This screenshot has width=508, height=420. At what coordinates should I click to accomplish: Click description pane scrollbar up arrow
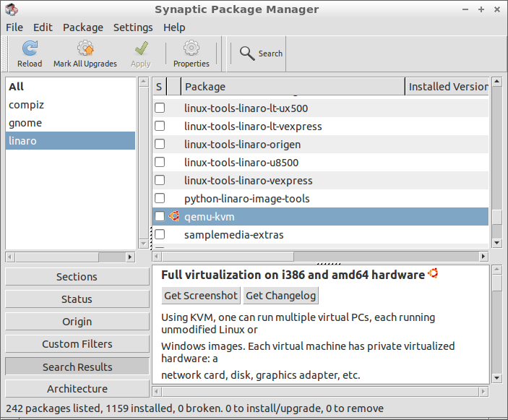(x=497, y=270)
